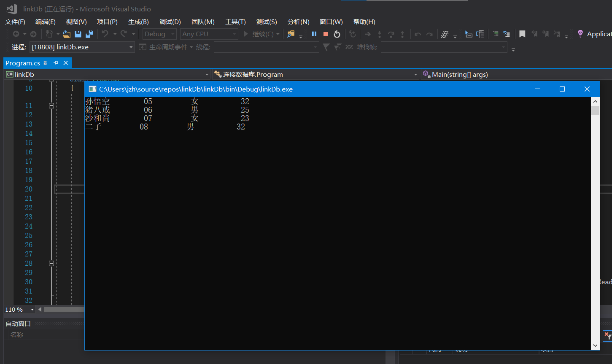Collapse the code outline at line 11
612x364 pixels.
[51, 106]
